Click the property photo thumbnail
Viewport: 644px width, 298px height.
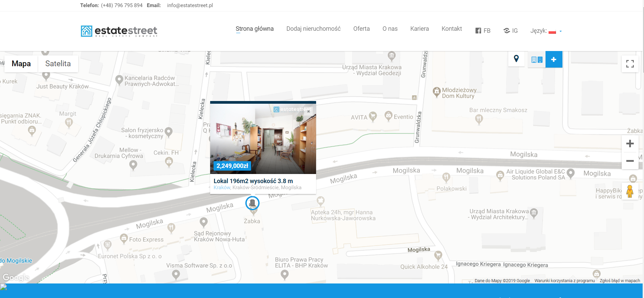click(x=263, y=139)
